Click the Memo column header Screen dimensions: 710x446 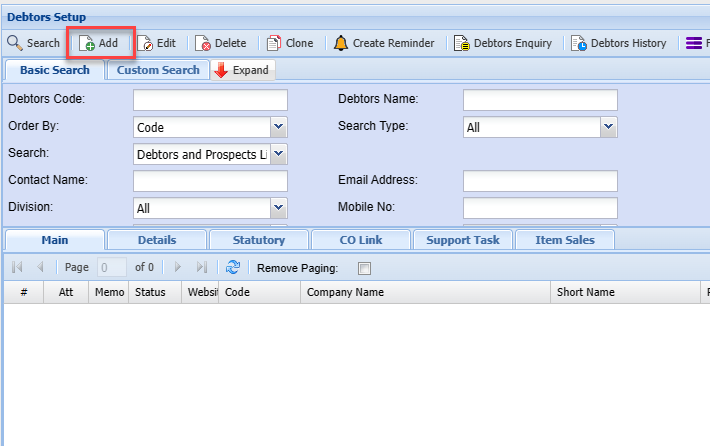109,292
